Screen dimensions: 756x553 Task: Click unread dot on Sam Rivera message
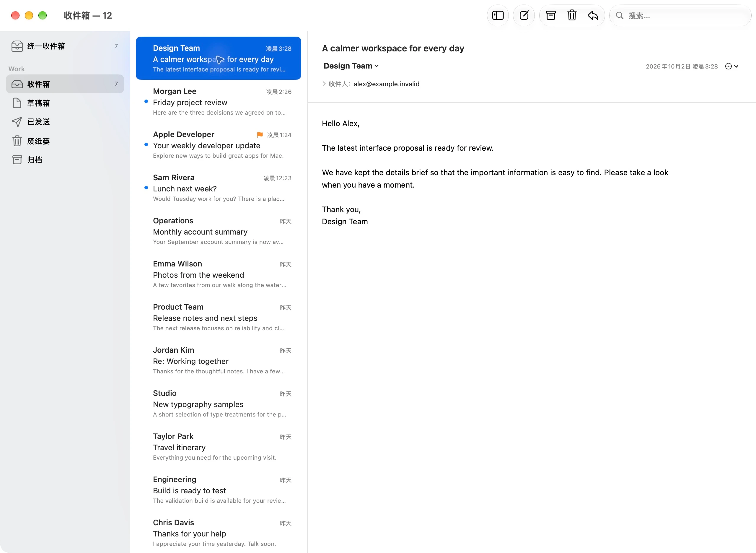146,188
